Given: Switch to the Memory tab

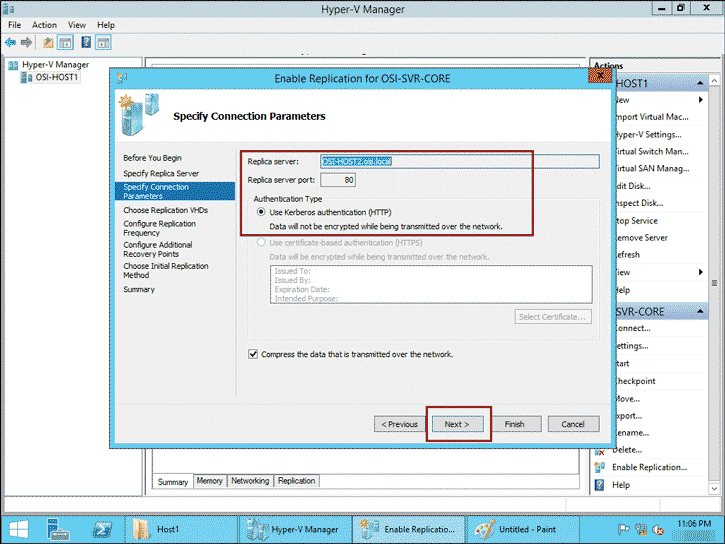Looking at the screenshot, I should click(x=209, y=481).
